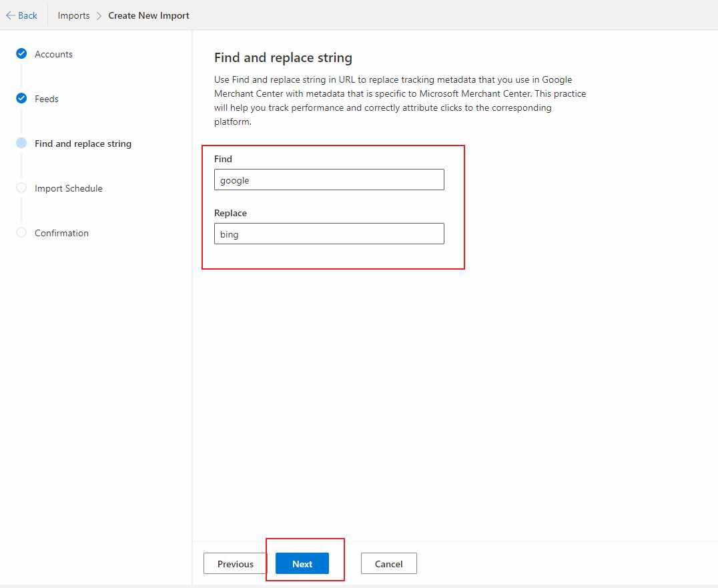Open the Confirmation step
This screenshot has width=718, height=588.
coord(62,233)
